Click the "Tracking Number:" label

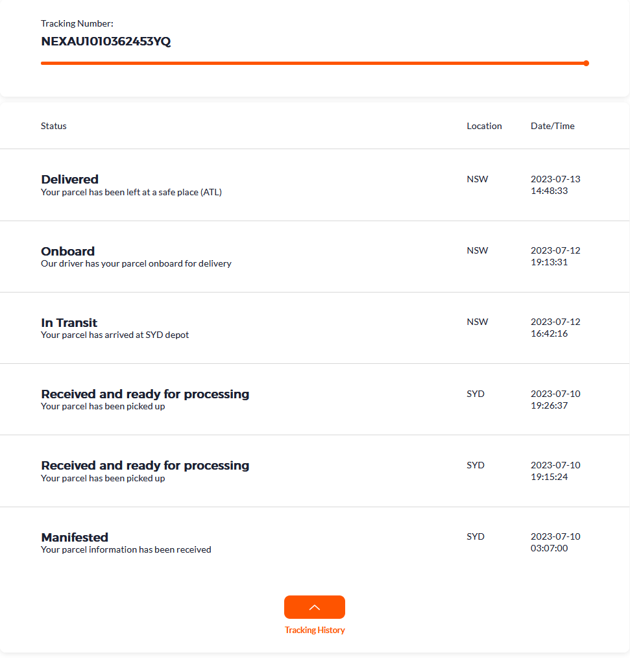pos(77,23)
